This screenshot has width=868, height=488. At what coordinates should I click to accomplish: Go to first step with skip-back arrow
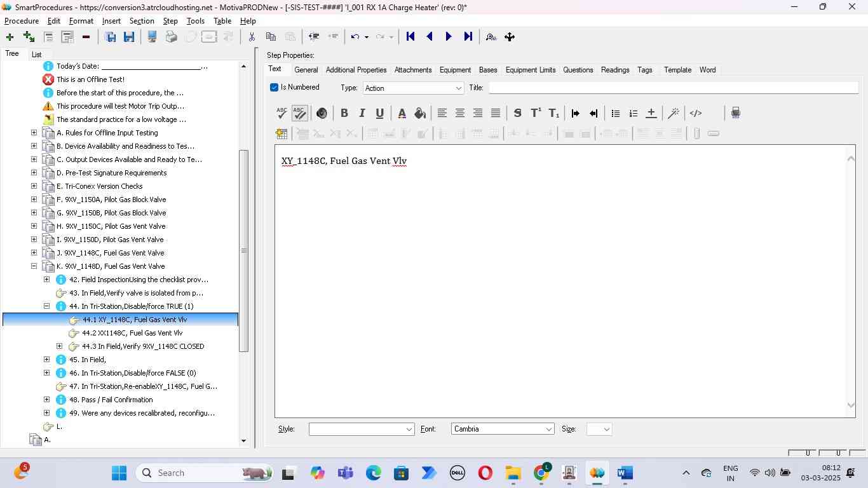[410, 37]
